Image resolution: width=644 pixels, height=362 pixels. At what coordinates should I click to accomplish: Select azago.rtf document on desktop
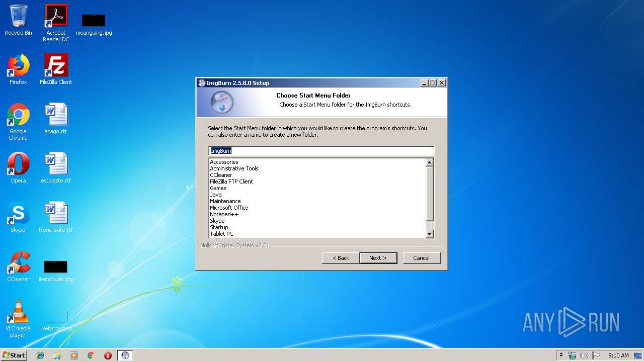click(x=56, y=119)
